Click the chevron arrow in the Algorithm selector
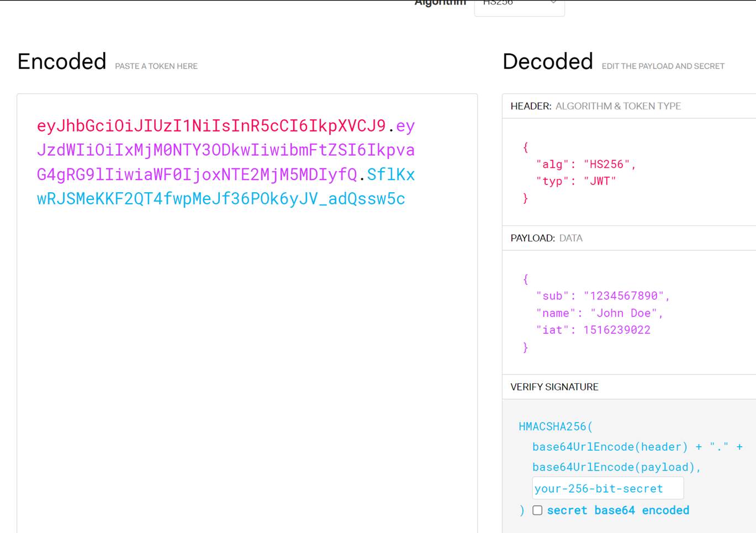This screenshot has height=533, width=756. click(553, 3)
